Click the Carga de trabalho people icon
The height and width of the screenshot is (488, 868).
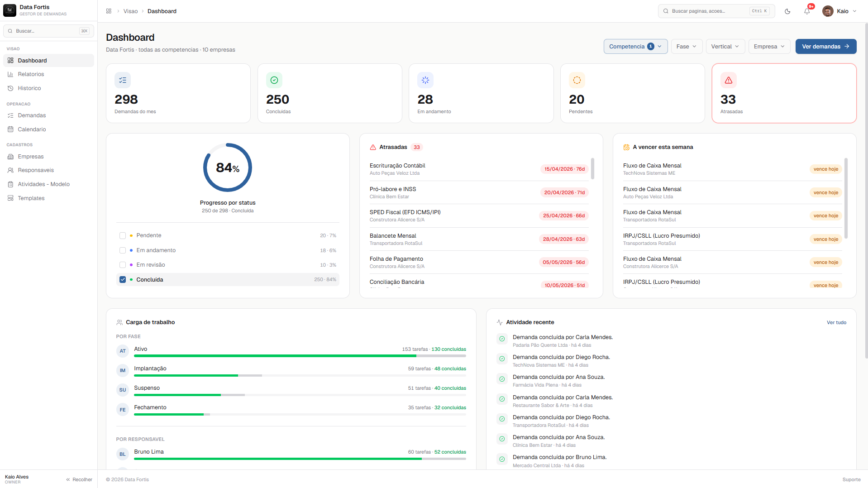pos(119,322)
